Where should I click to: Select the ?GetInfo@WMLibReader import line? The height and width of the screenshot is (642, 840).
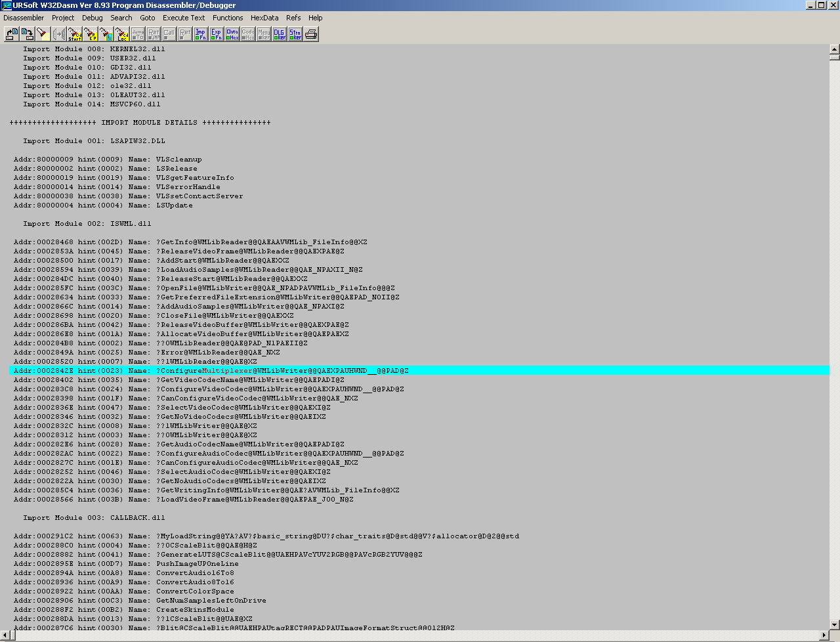pyautogui.click(x=190, y=242)
